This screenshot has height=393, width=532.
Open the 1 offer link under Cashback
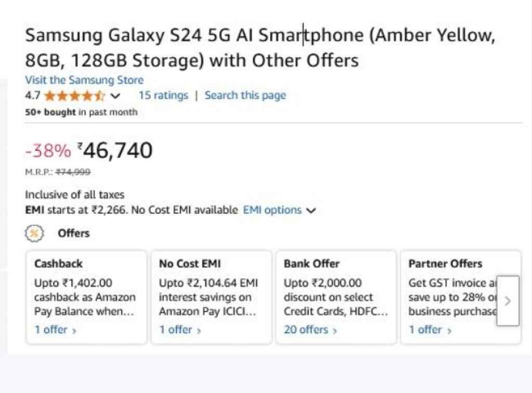pyautogui.click(x=52, y=329)
